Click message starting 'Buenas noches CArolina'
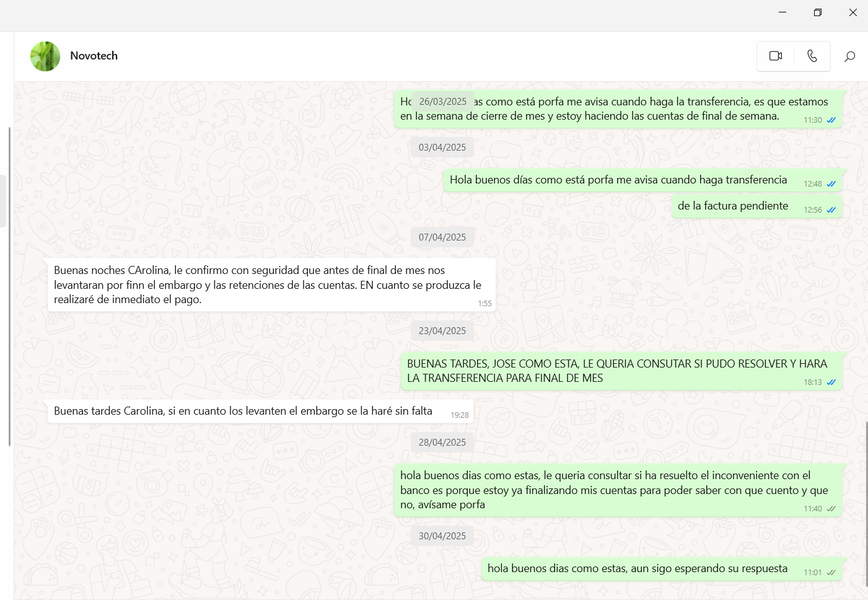The width and height of the screenshot is (868, 600). click(267, 285)
